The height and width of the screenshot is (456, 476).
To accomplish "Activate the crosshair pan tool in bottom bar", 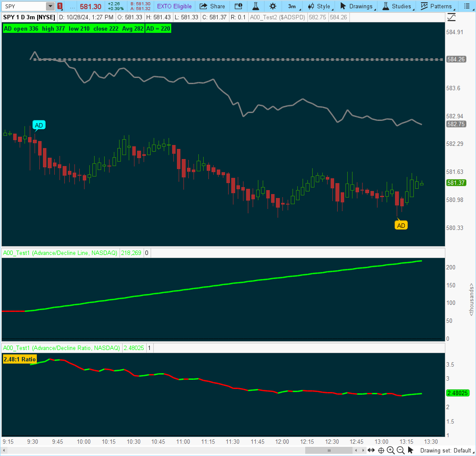I will 381,451.
